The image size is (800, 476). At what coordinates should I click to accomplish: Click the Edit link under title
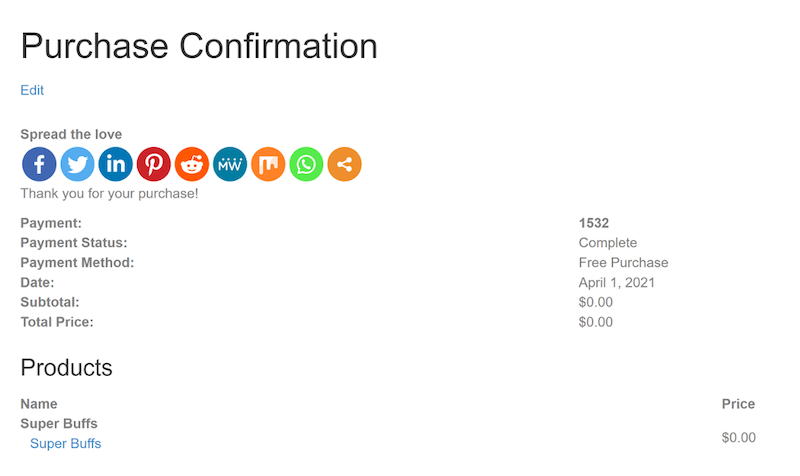pyautogui.click(x=32, y=90)
